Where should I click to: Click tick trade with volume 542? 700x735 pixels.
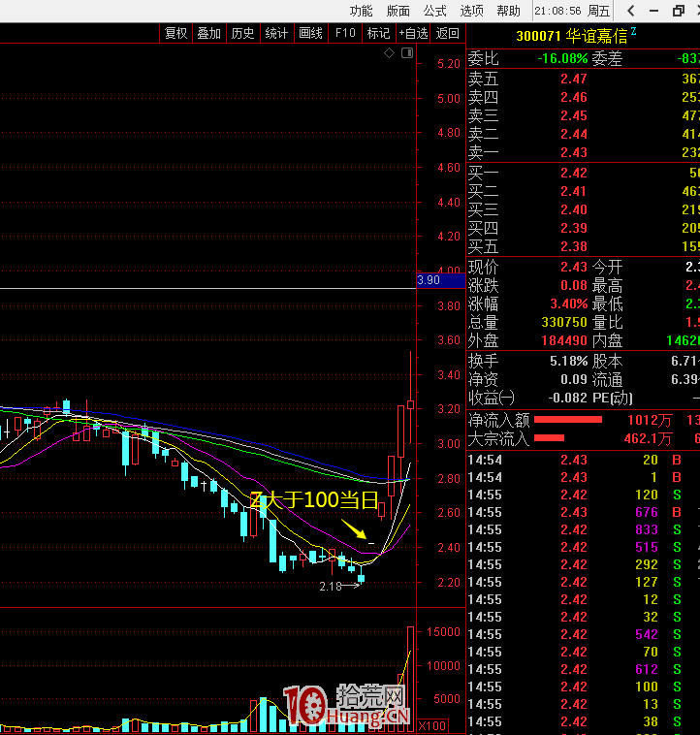click(647, 635)
